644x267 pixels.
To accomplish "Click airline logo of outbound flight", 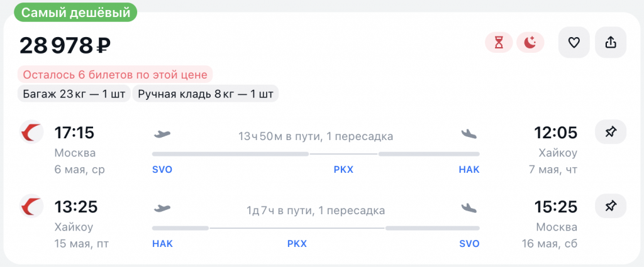I will pos(31,133).
